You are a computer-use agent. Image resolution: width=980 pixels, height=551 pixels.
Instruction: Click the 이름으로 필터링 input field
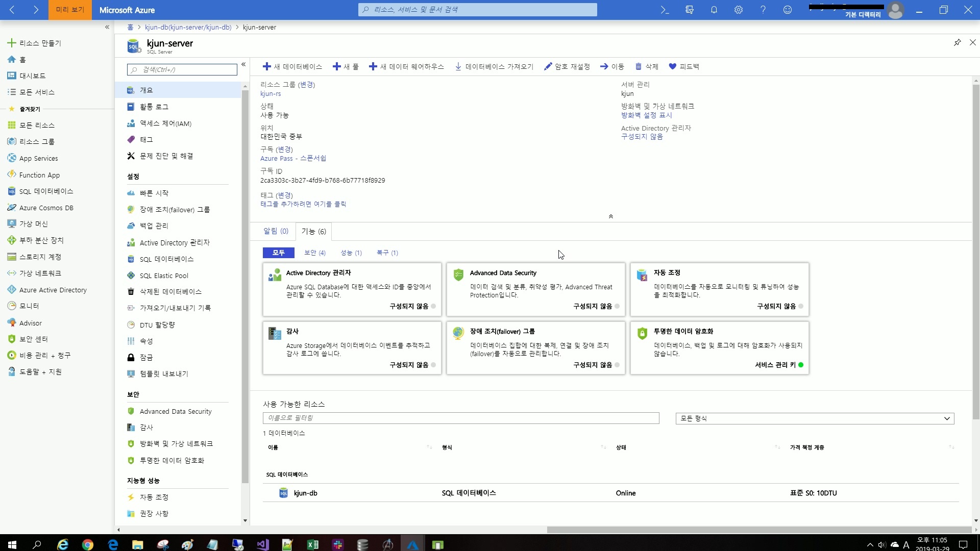tap(460, 418)
